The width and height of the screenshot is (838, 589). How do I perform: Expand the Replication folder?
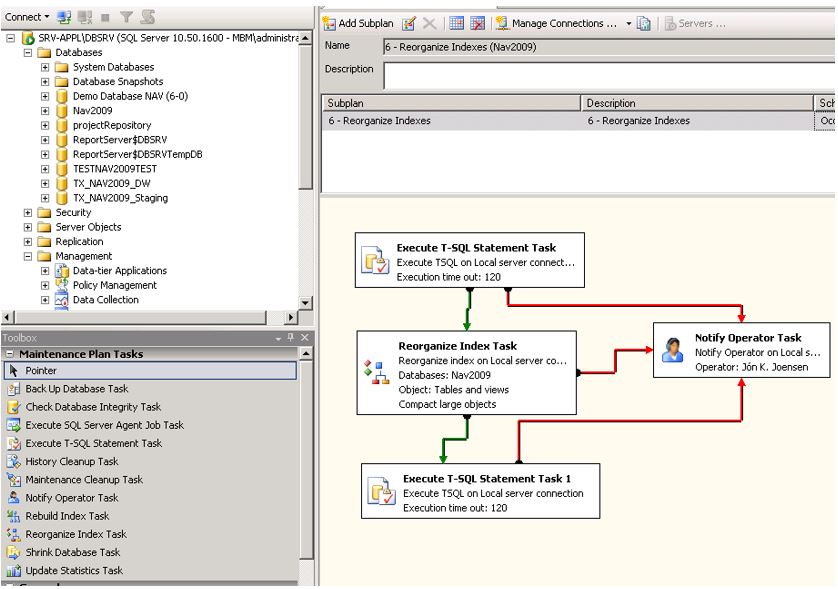[28, 242]
